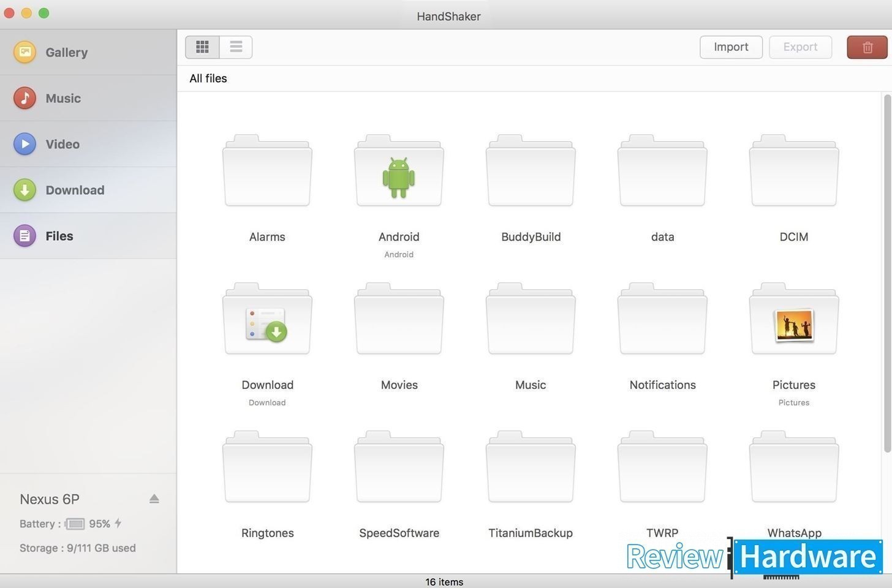This screenshot has height=588, width=892.
Task: Switch to list view
Action: coord(236,47)
